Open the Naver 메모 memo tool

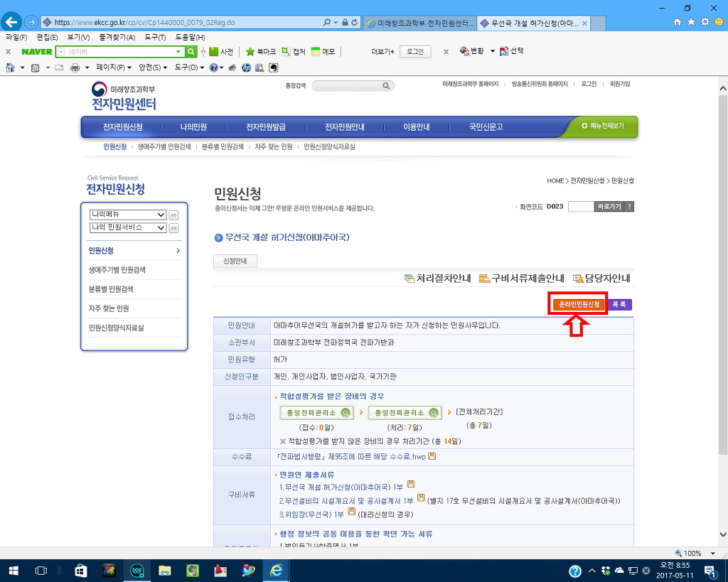[x=323, y=51]
